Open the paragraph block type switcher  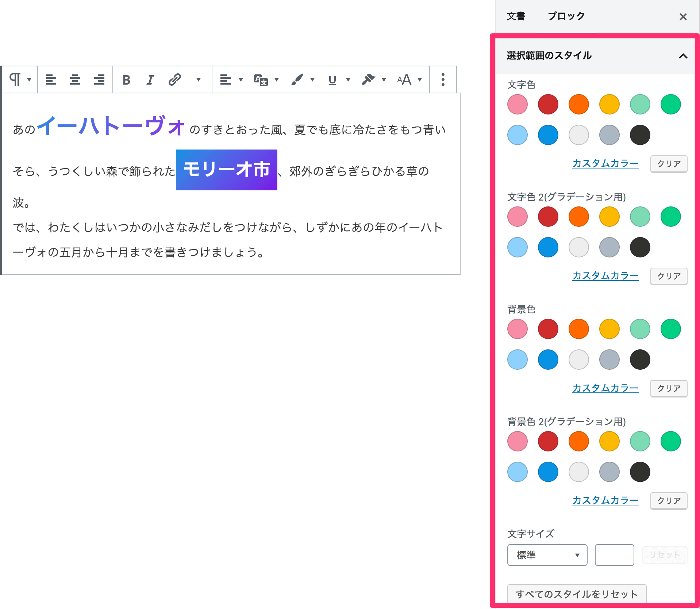[x=20, y=79]
